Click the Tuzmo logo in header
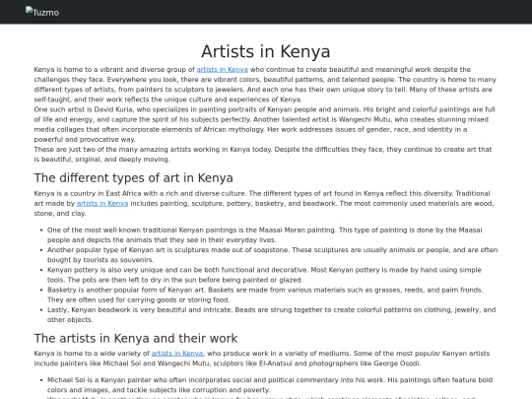This screenshot has height=399, width=532. click(42, 12)
